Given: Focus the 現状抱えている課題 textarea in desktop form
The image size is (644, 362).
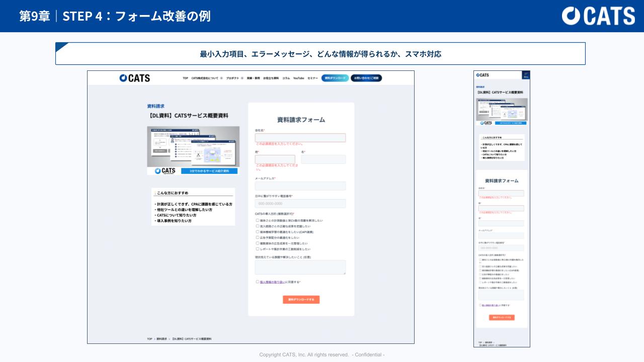Looking at the screenshot, I should [x=300, y=267].
